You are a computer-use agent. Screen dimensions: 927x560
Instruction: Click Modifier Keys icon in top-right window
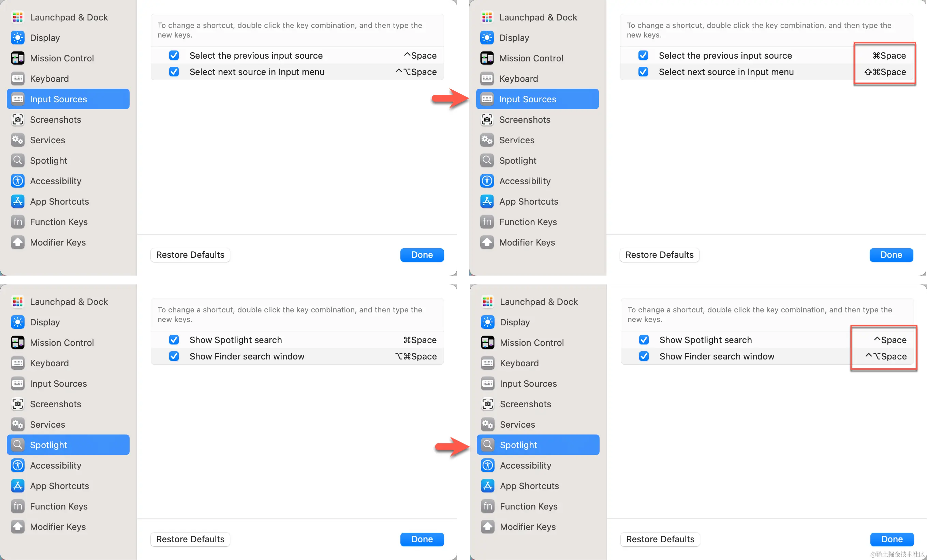(x=487, y=242)
